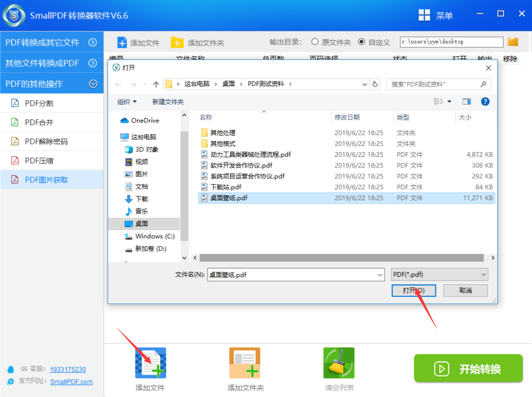This screenshot has width=532, height=397.
Task: Toggle the preview pane icon
Action: [x=467, y=102]
